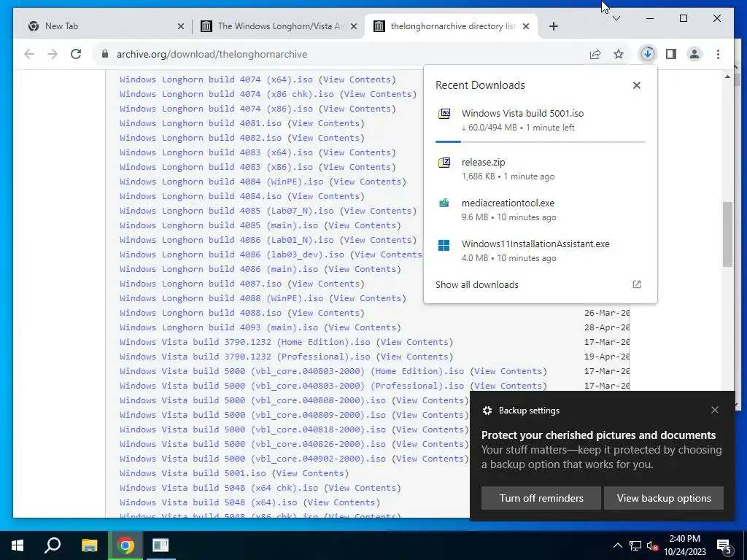Viewport: 747px width, 560px height.
Task: Select thelonghornarchive directory listing tab
Action: pos(450,26)
